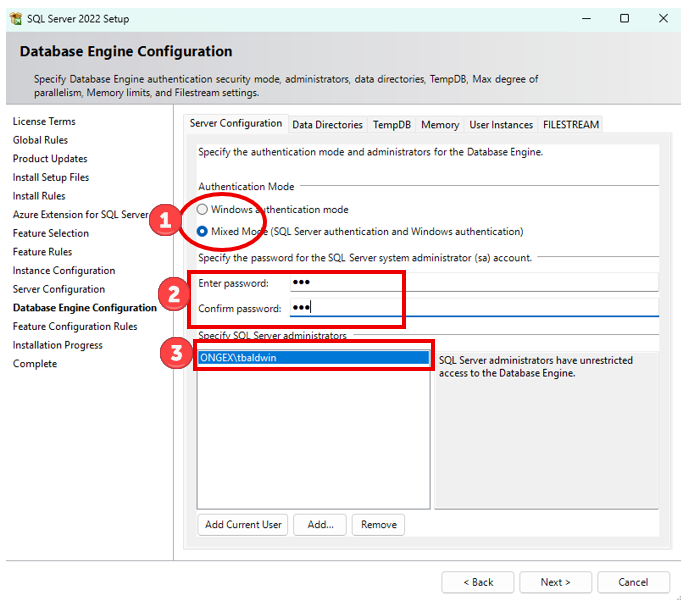The image size is (681, 600).
Task: Click Database Engine Configuration step in sidebar
Action: (85, 308)
